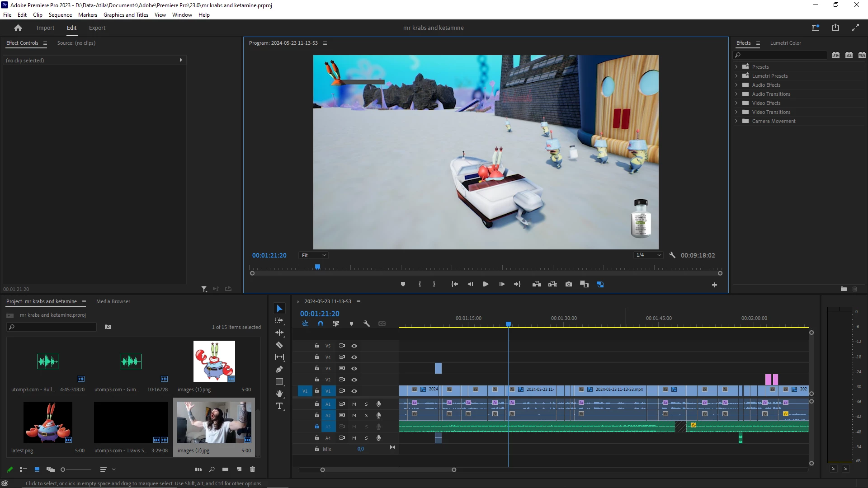Expand the Video Effects folder
Viewport: 868px width, 488px height.
[x=736, y=103]
